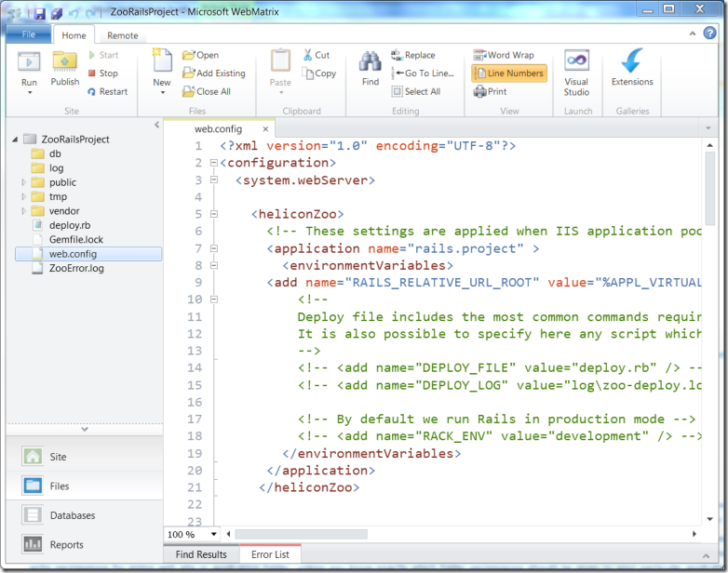
Task: Stop the running site
Action: (102, 73)
